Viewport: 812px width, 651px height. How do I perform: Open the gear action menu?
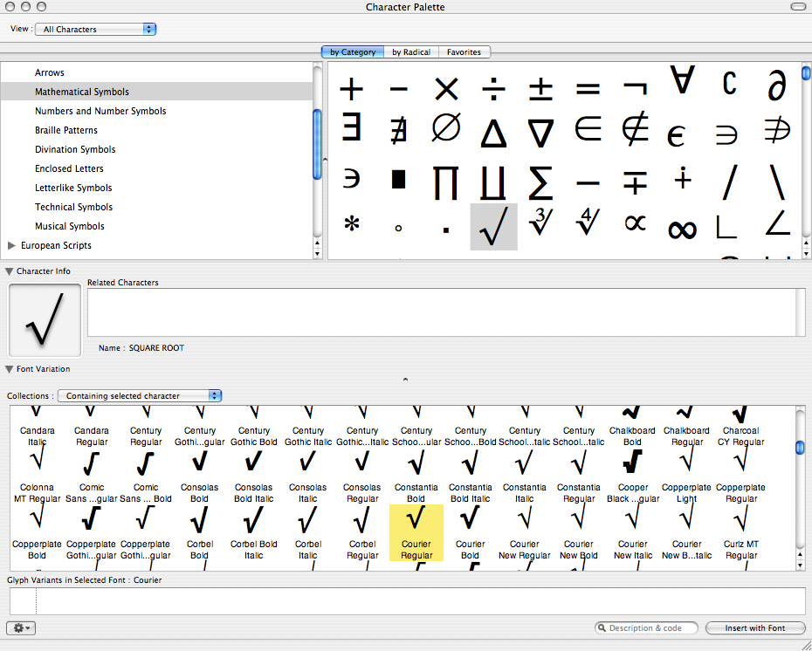[21, 627]
